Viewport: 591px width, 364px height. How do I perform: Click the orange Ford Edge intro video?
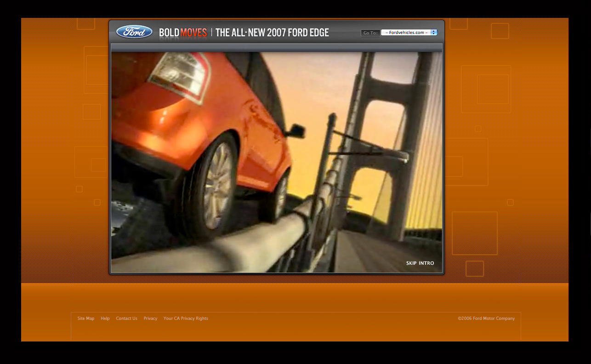(277, 162)
